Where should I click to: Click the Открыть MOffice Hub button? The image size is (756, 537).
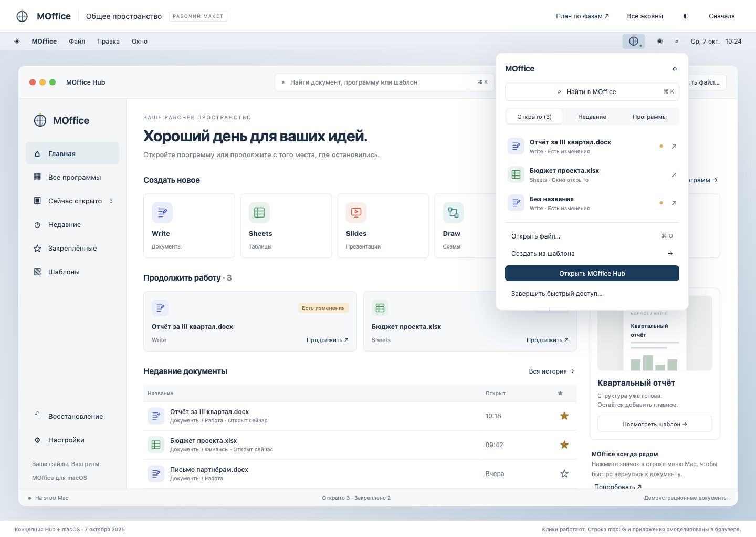pos(592,274)
